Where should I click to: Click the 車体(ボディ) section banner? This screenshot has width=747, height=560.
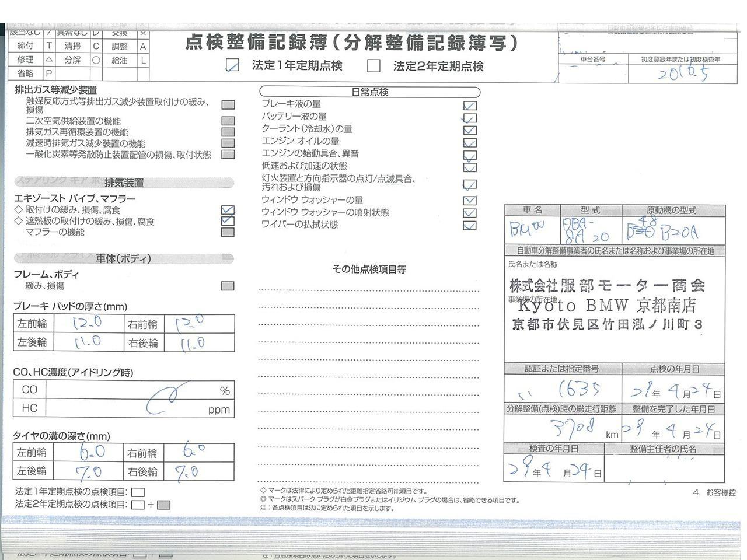click(x=124, y=258)
